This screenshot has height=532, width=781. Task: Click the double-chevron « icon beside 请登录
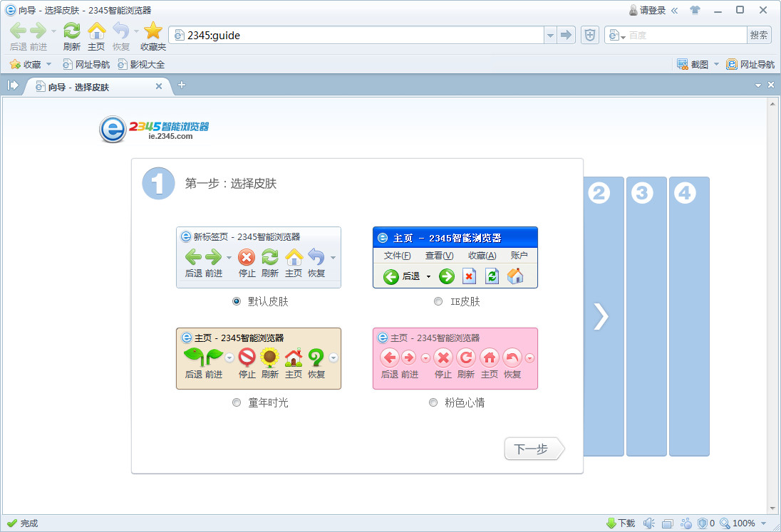[x=674, y=10]
